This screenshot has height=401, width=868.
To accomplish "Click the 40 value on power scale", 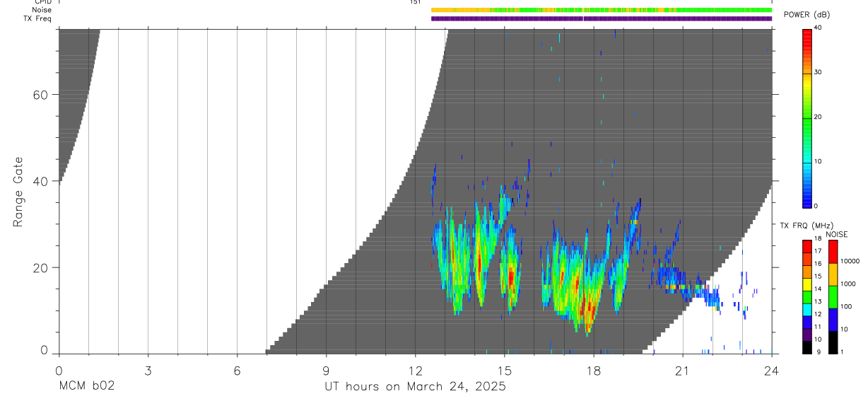I will coord(819,29).
